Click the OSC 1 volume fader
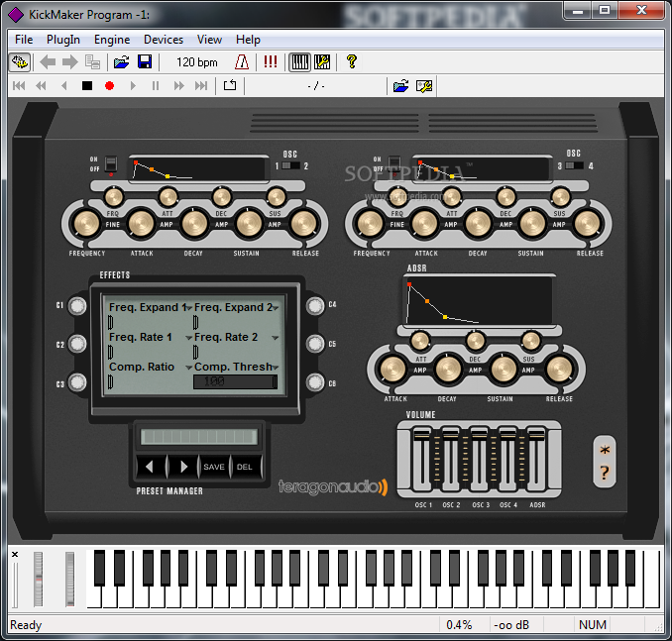672x641 pixels. pos(422,435)
